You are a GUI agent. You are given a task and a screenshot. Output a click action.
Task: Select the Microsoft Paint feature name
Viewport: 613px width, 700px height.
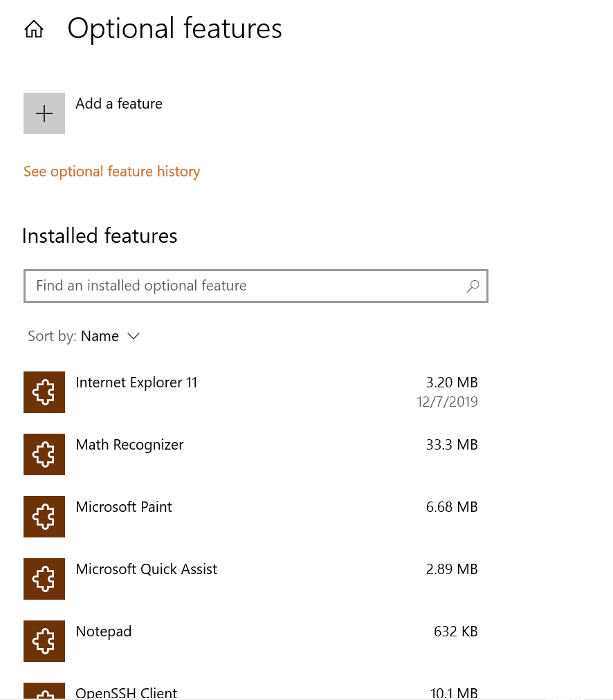[x=124, y=507]
